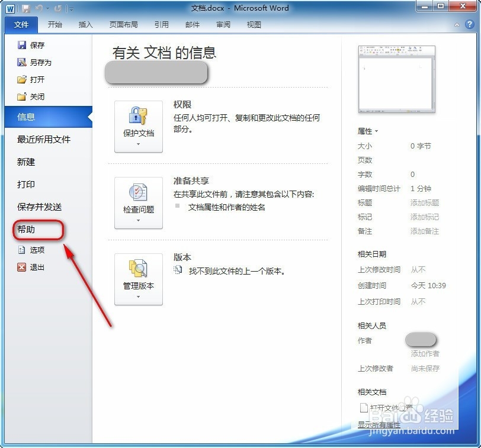Screen dimensions: 481x448
Task: Click the 准备共享 heading
Action: (x=191, y=181)
